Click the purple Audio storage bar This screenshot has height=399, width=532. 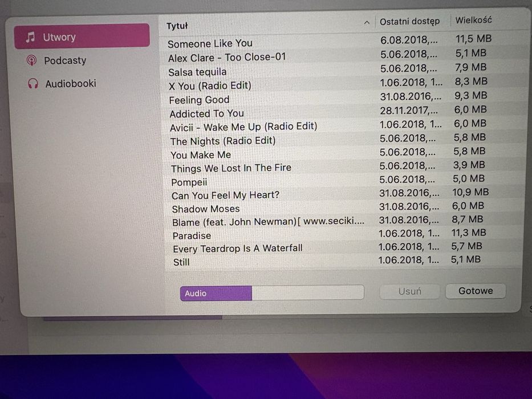pyautogui.click(x=216, y=293)
